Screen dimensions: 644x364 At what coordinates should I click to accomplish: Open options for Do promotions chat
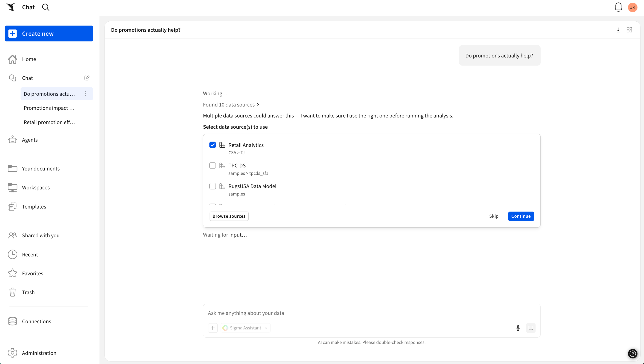coord(85,94)
